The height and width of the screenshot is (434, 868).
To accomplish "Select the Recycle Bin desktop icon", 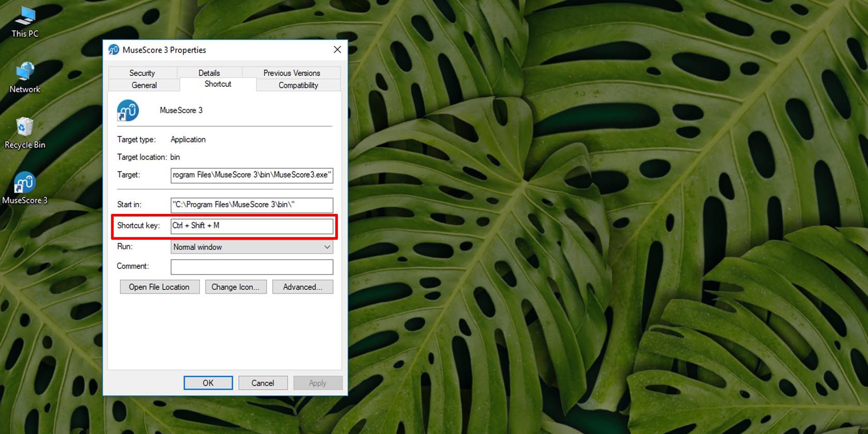I will click(25, 133).
